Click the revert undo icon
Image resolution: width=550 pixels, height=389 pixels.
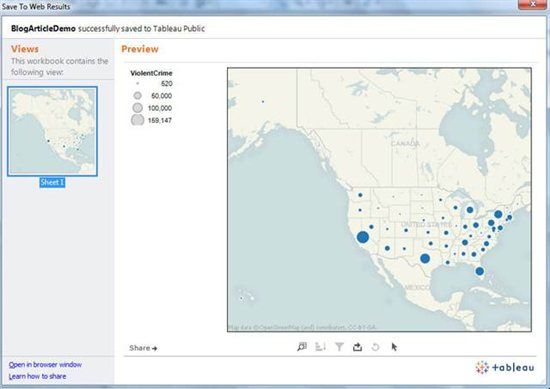tap(375, 347)
